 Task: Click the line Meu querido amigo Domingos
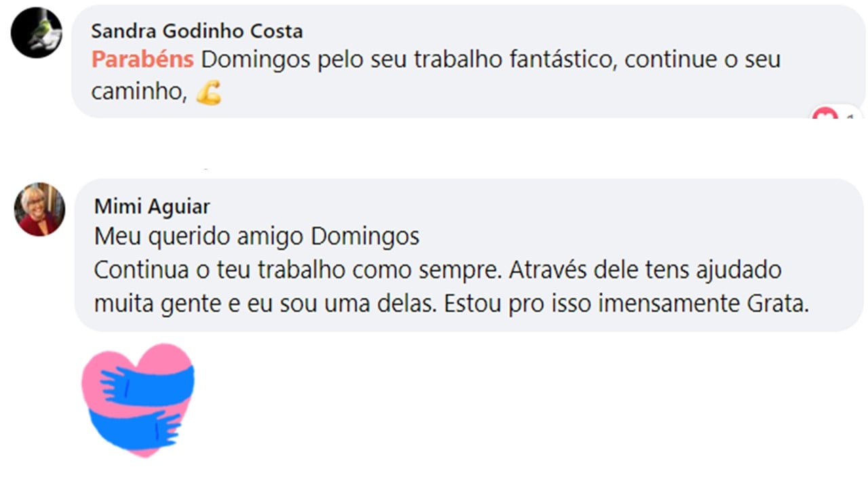click(256, 237)
